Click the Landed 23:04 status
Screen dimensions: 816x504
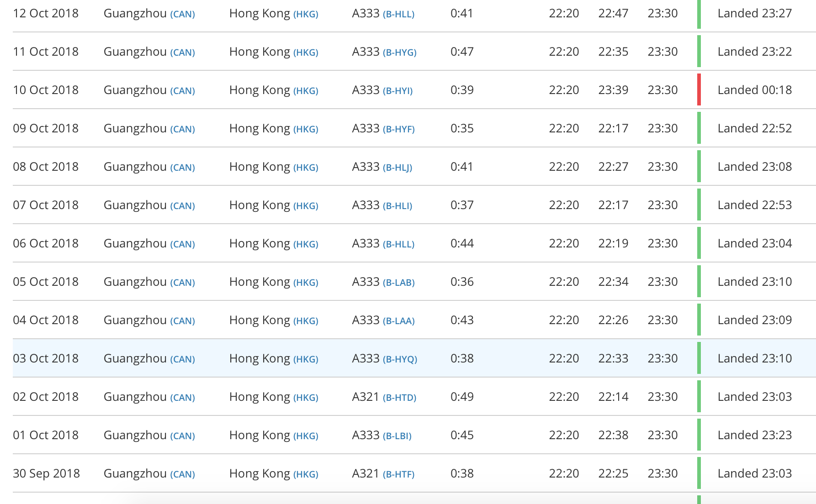tap(755, 243)
